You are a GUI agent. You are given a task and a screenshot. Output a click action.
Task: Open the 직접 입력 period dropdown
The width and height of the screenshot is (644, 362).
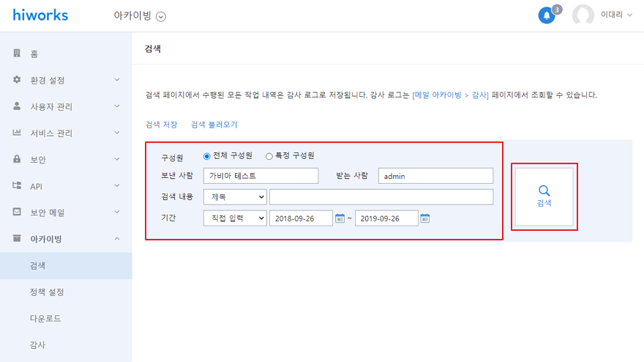point(235,218)
